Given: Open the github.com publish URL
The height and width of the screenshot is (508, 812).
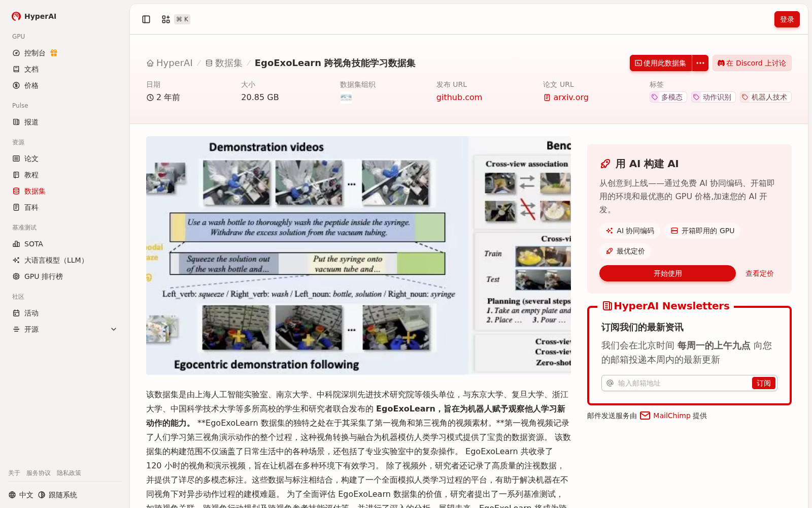Looking at the screenshot, I should coord(459,98).
